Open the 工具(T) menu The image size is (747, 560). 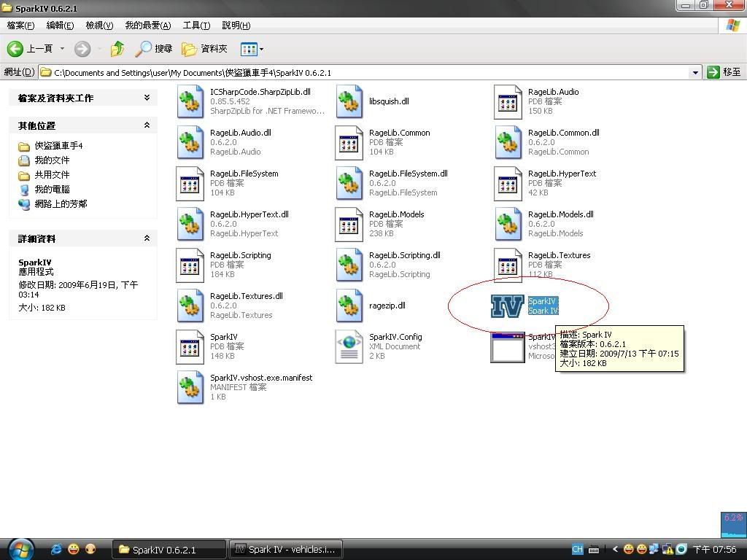[196, 26]
